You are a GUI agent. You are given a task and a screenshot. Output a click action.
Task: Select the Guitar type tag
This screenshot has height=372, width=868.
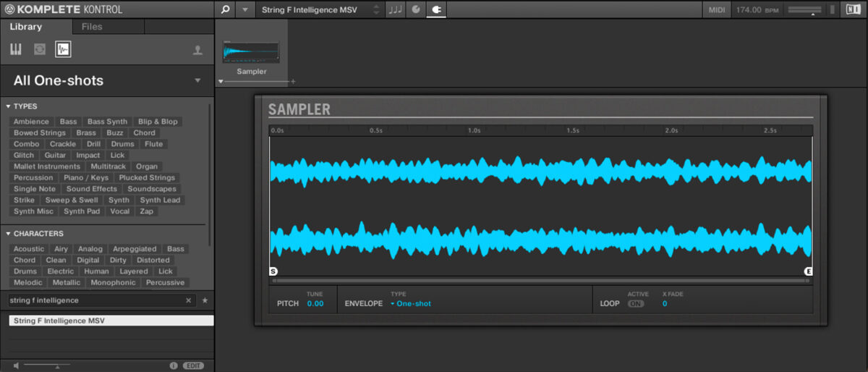coord(55,156)
